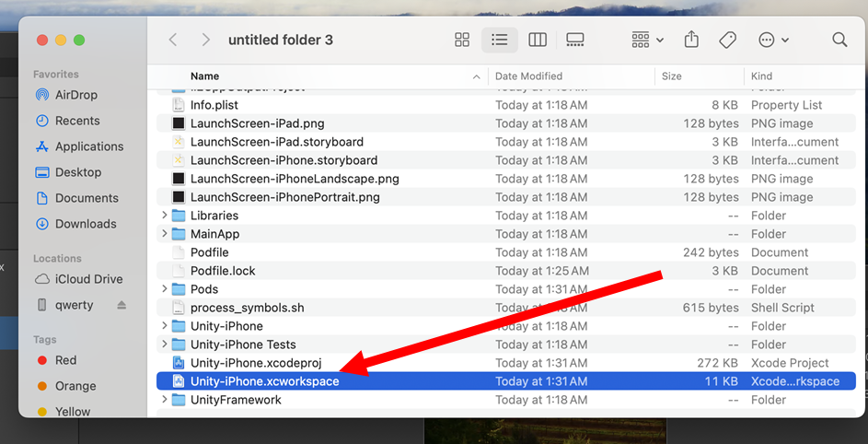Click the Favorites section header
The height and width of the screenshot is (444, 868).
(x=56, y=75)
